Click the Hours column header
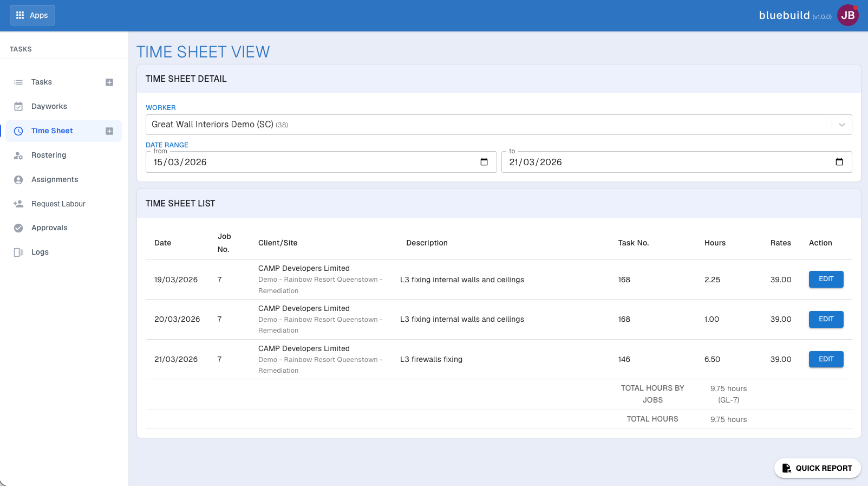The image size is (868, 486). click(x=715, y=243)
